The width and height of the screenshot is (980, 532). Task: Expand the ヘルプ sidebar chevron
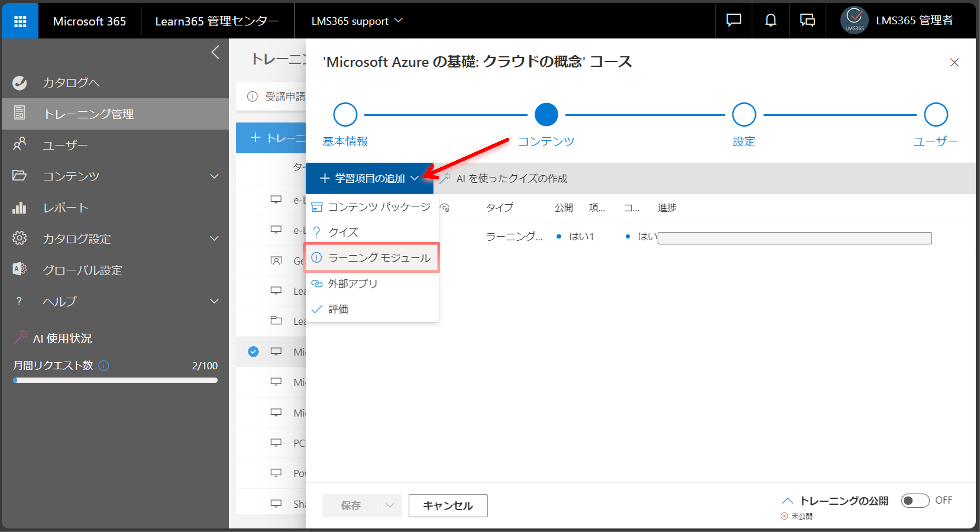pos(214,301)
